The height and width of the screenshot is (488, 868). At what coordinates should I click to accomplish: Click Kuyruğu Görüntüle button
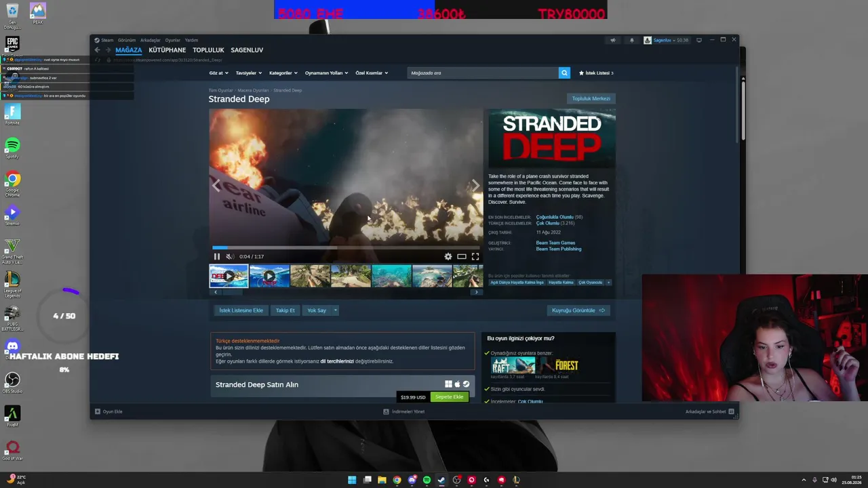pyautogui.click(x=578, y=310)
